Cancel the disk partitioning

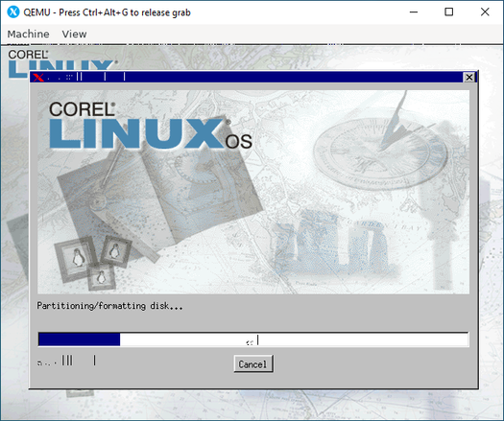253,364
